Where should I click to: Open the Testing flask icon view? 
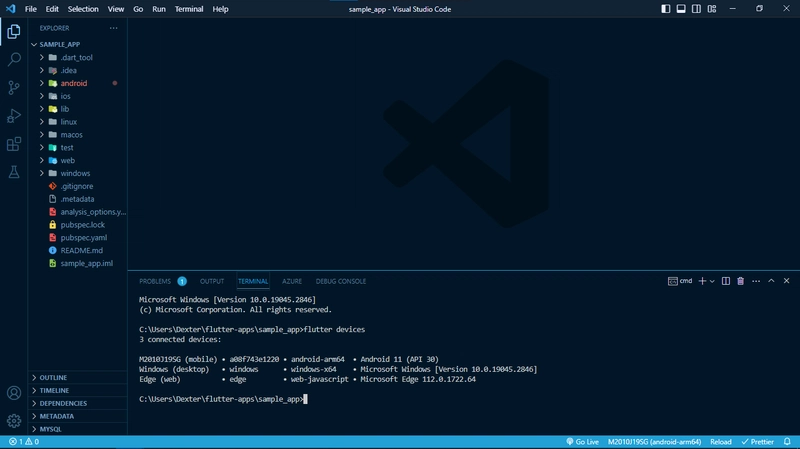point(14,172)
